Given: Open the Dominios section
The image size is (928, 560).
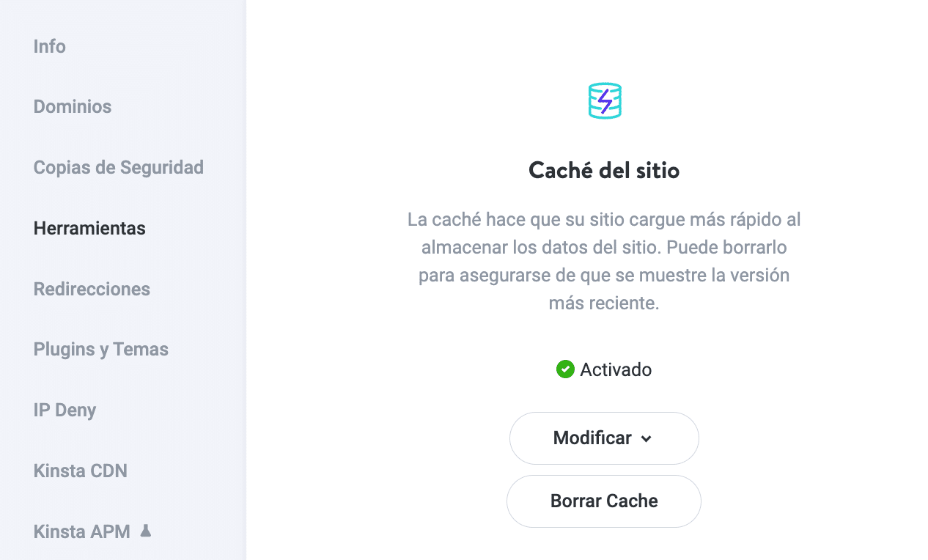Looking at the screenshot, I should click(72, 106).
